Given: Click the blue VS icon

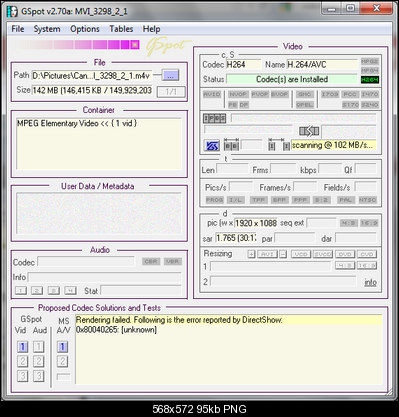Looking at the screenshot, I should (x=212, y=146).
